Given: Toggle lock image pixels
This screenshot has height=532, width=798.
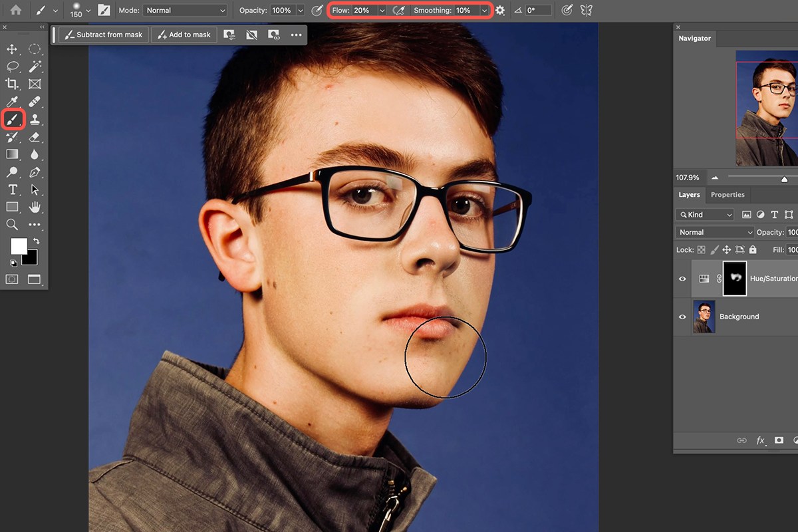Looking at the screenshot, I should pos(714,250).
